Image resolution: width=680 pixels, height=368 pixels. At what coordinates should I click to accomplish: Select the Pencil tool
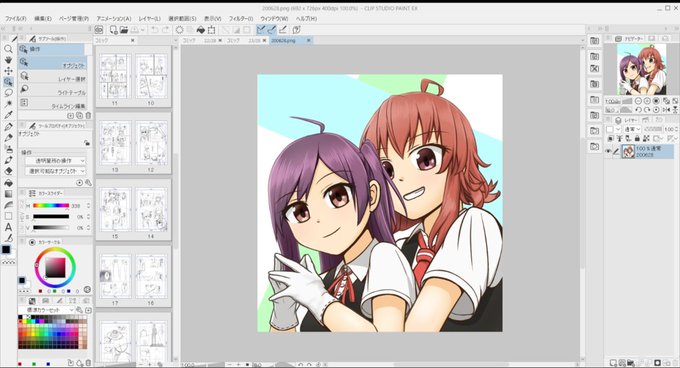click(x=8, y=138)
